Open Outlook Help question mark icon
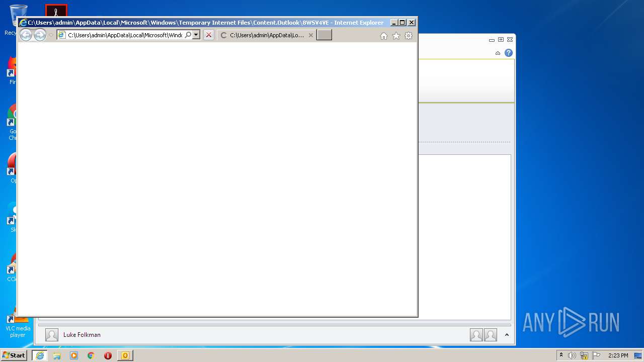 [509, 53]
